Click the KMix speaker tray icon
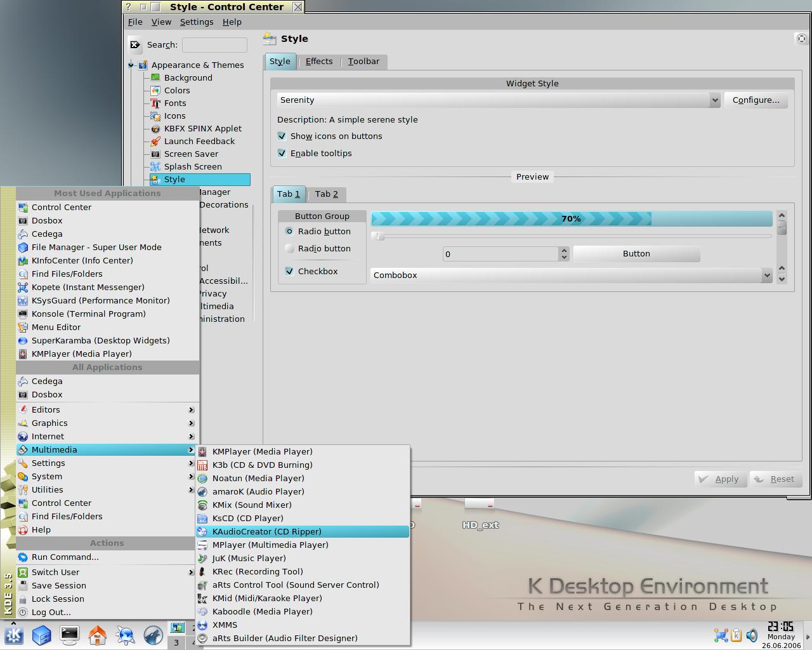 pos(752,635)
